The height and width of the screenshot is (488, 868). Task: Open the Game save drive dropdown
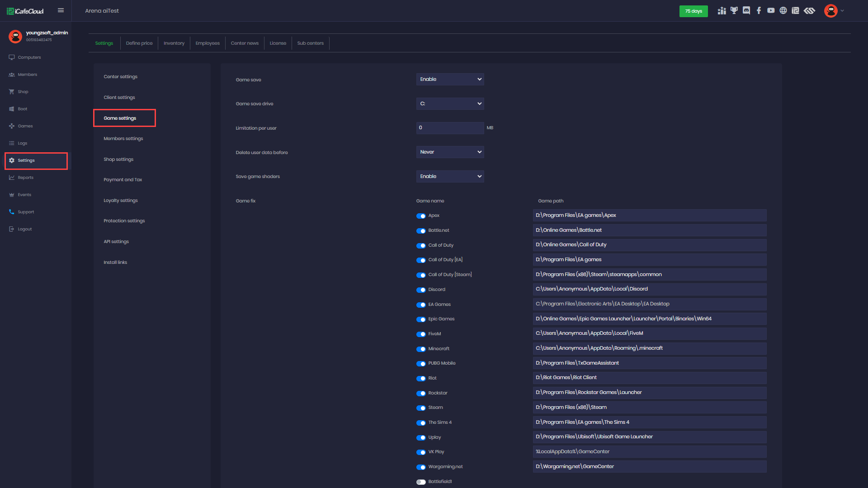pos(450,104)
